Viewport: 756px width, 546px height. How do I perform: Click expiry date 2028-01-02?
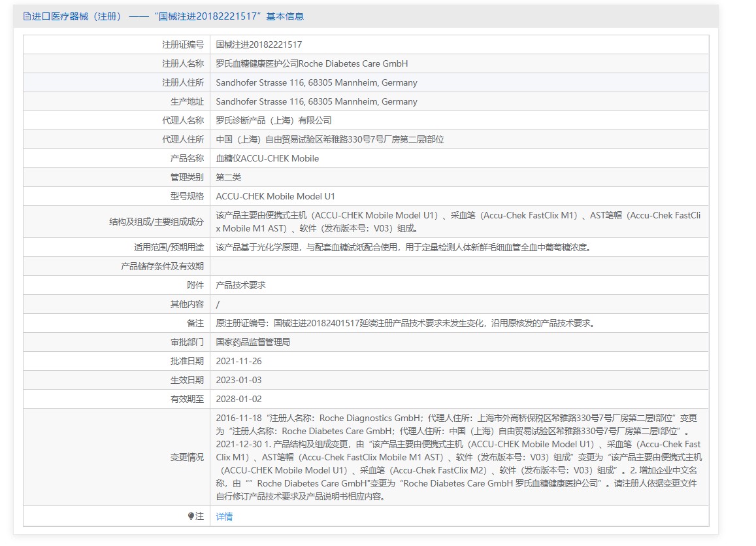(x=238, y=400)
